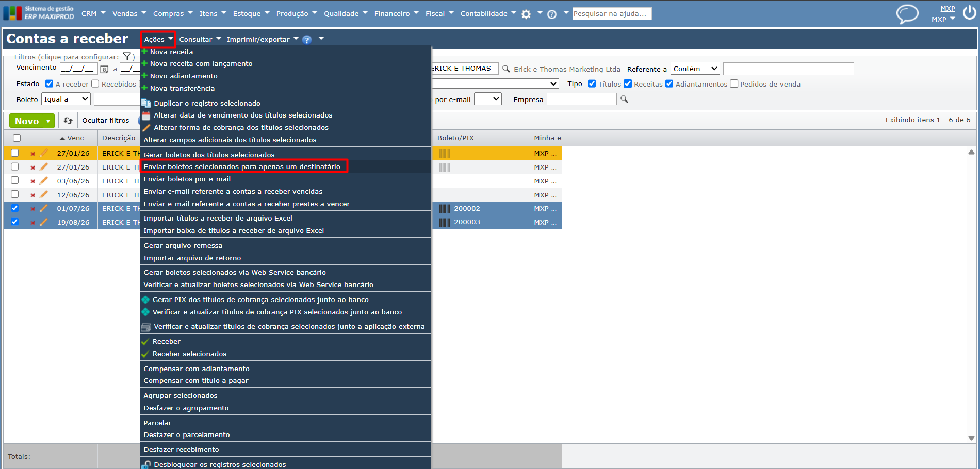
Task: Click the power logout icon
Action: 970,12
